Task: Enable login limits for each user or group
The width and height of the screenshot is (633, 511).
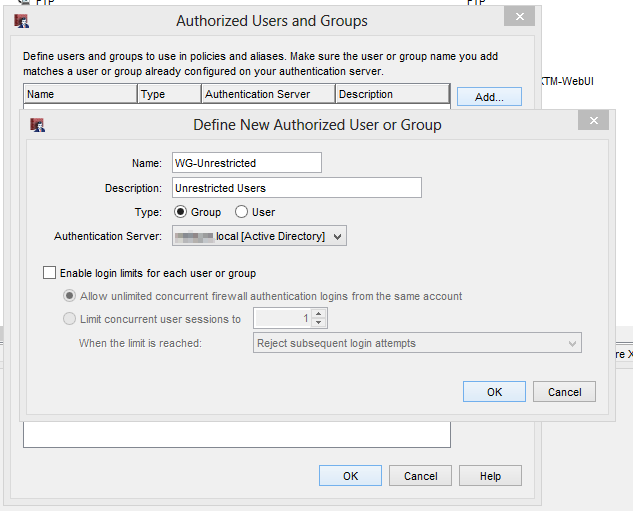Action: (x=49, y=273)
